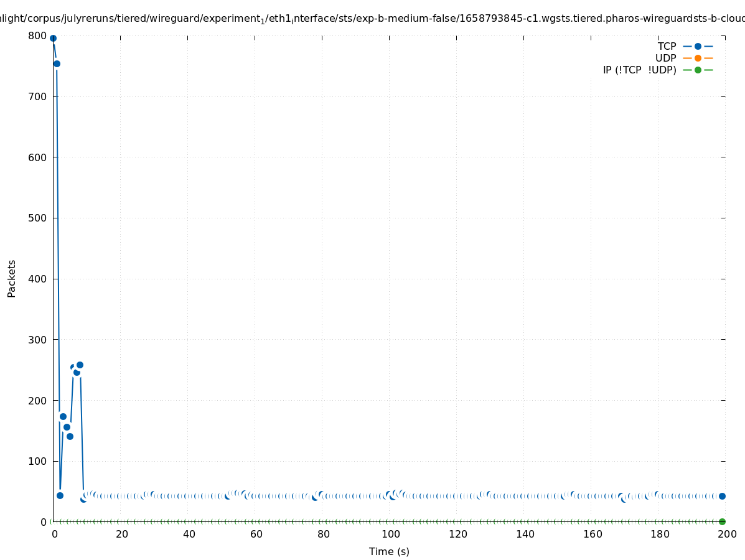Click the last TCP data point at right edge

pyautogui.click(x=722, y=496)
